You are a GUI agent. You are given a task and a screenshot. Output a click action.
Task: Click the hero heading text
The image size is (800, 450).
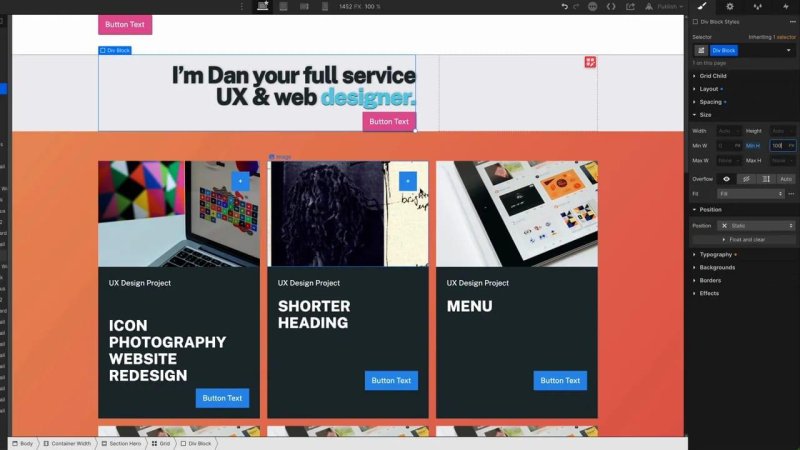coord(294,86)
